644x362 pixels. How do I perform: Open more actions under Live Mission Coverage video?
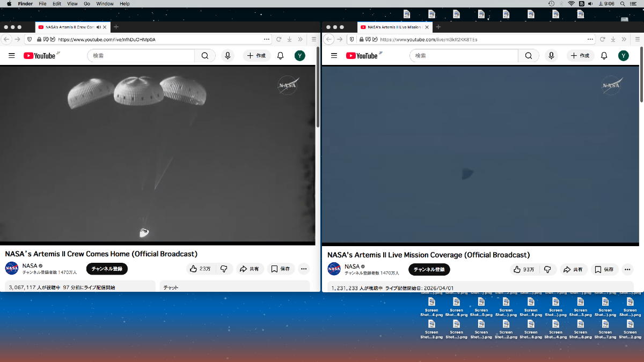pyautogui.click(x=627, y=269)
